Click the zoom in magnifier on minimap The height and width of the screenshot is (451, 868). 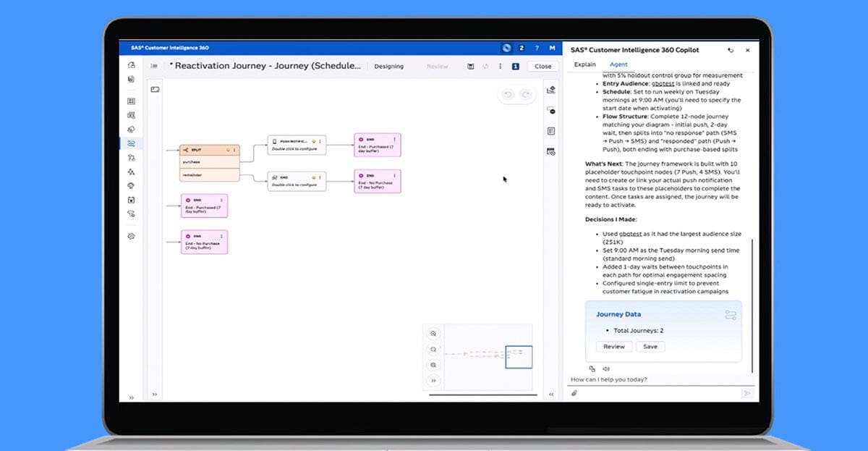[433, 334]
